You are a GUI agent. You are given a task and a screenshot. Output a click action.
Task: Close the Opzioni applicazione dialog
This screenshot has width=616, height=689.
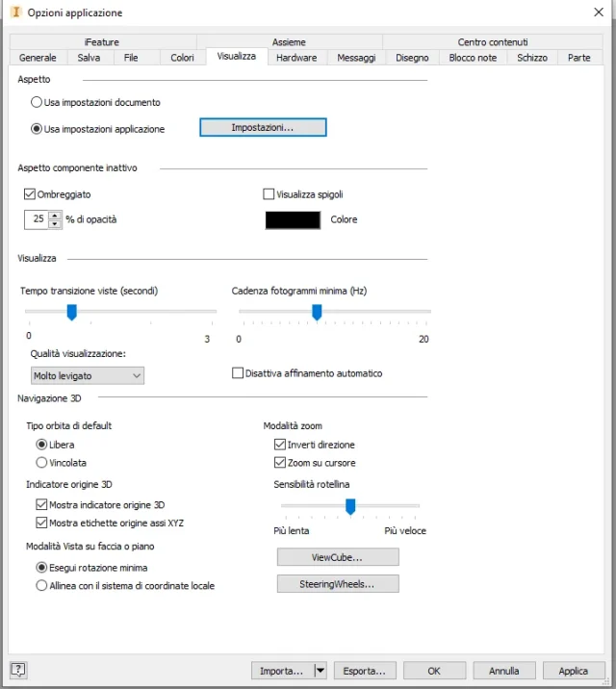pyautogui.click(x=599, y=13)
